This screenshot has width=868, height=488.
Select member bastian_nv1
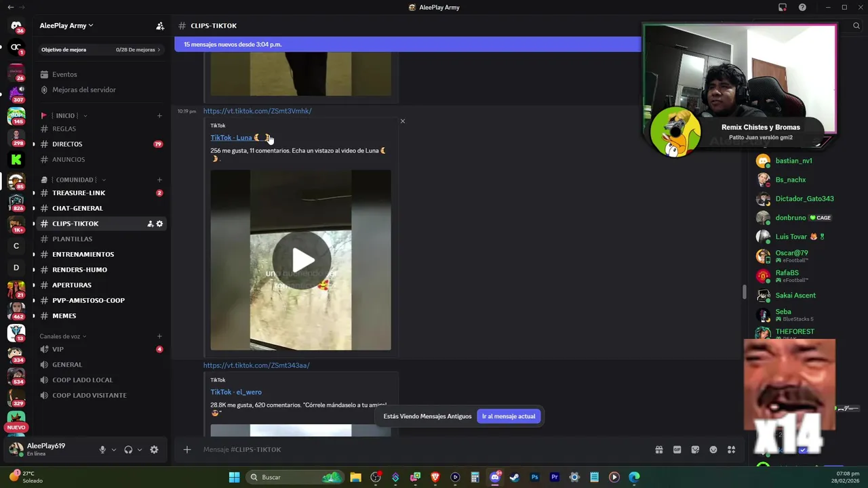(x=795, y=161)
